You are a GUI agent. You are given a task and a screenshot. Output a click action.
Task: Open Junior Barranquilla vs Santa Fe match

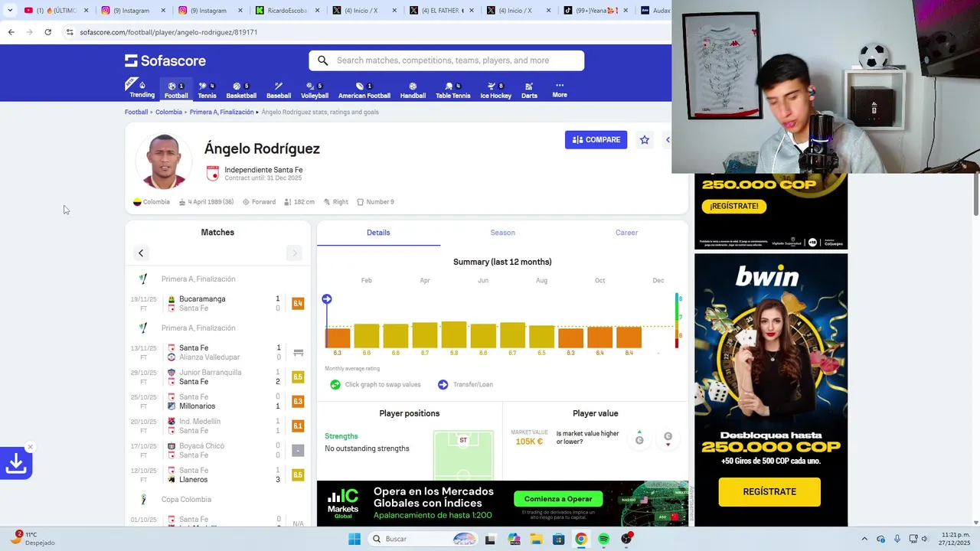coord(217,377)
